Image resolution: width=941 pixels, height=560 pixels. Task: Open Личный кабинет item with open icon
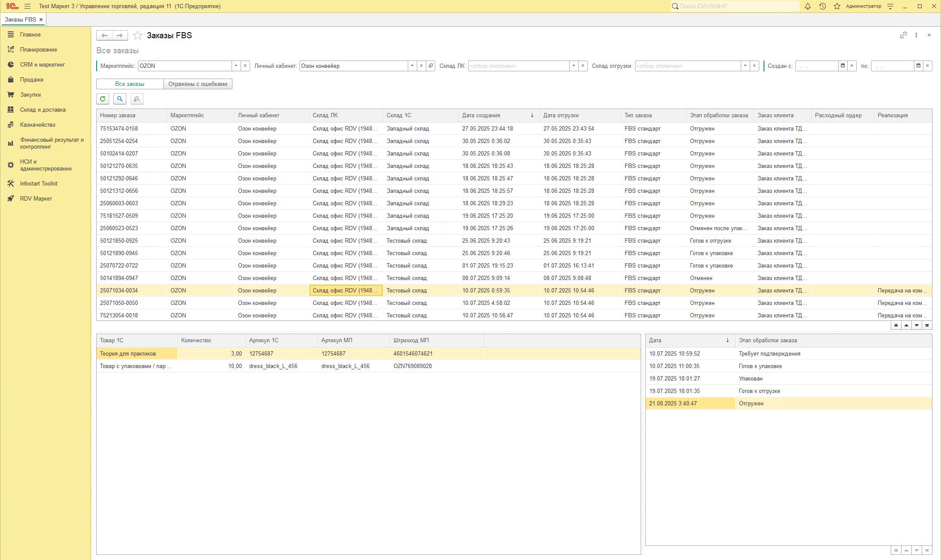click(x=431, y=66)
